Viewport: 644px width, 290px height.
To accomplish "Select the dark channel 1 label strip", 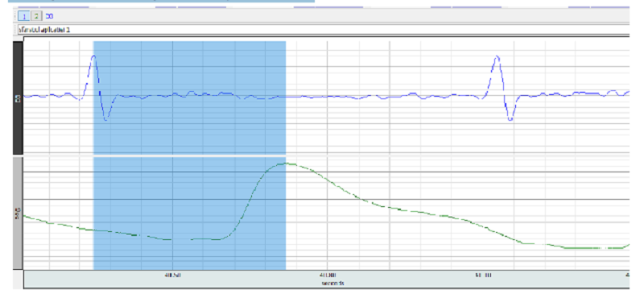I will coord(18,97).
